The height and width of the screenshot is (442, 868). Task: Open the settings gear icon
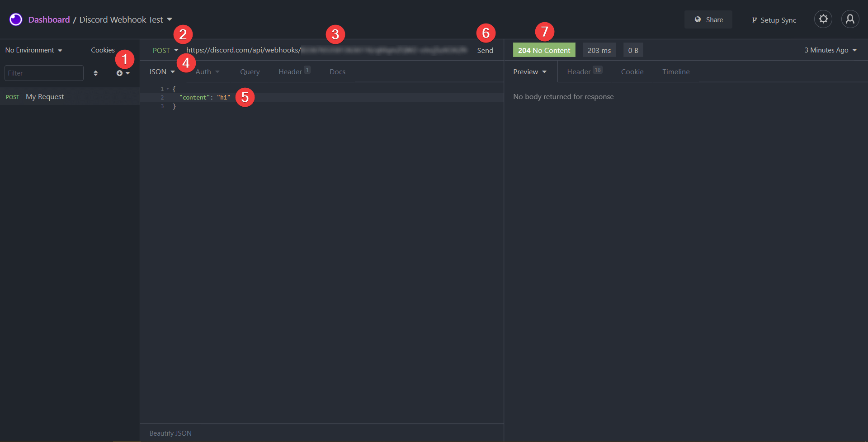click(823, 19)
